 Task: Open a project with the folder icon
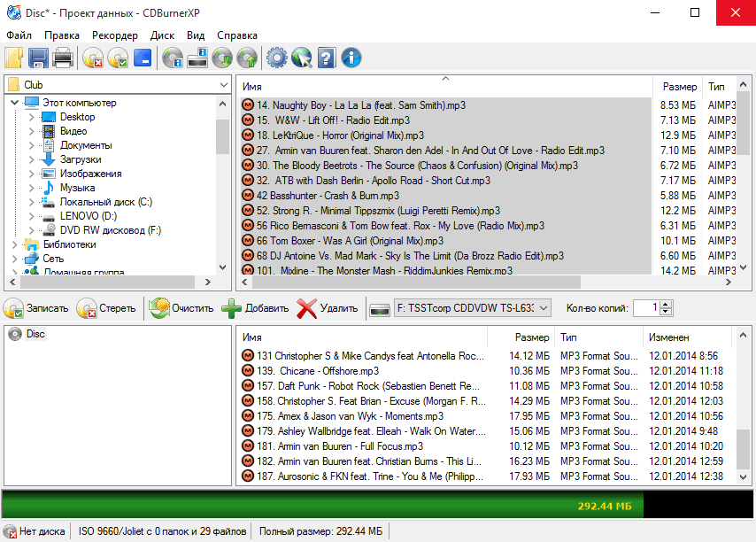14,58
